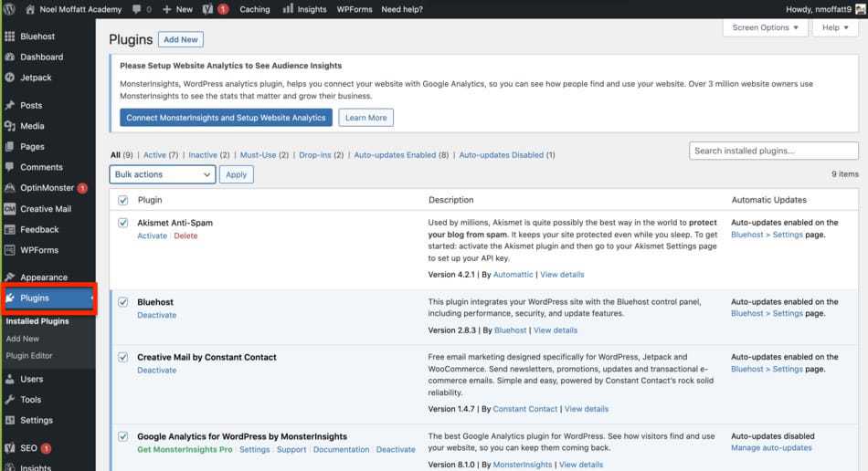The width and height of the screenshot is (868, 471).
Task: Open View details for Akismet plugin
Action: coord(562,274)
